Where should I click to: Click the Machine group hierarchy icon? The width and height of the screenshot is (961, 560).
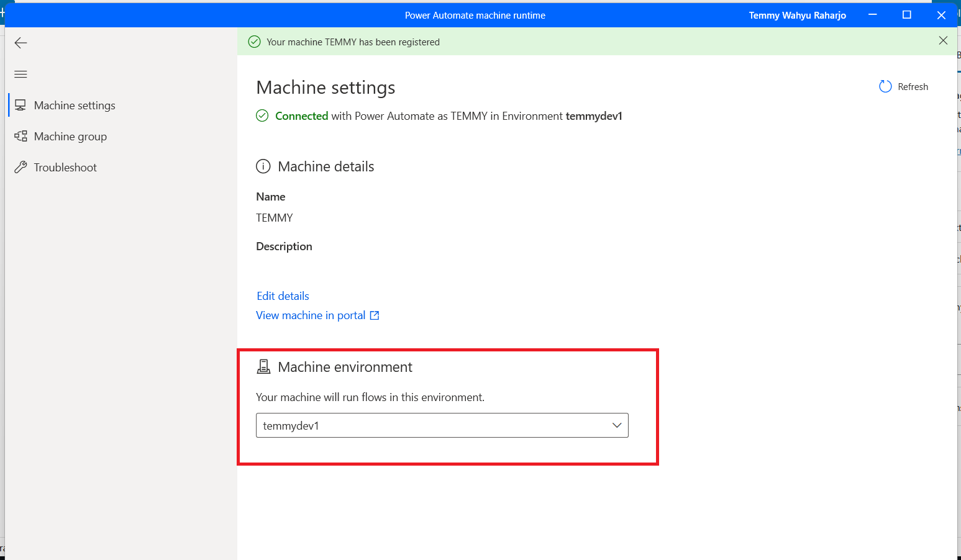coord(20,136)
